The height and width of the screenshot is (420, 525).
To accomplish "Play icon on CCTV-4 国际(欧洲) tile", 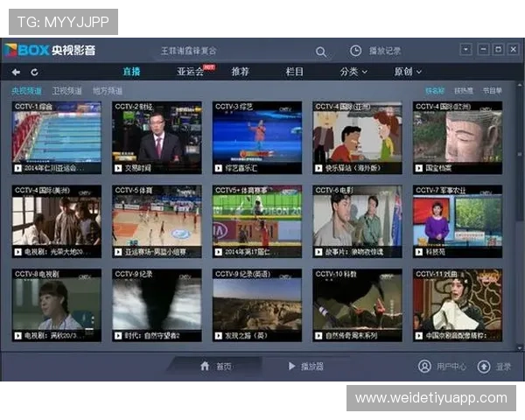I will [418, 168].
